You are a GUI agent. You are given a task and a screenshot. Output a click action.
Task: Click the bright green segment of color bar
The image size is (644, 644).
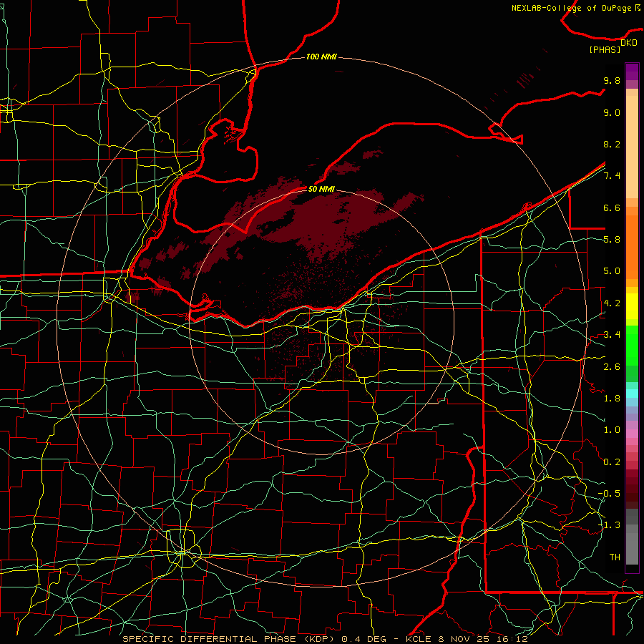(632, 345)
